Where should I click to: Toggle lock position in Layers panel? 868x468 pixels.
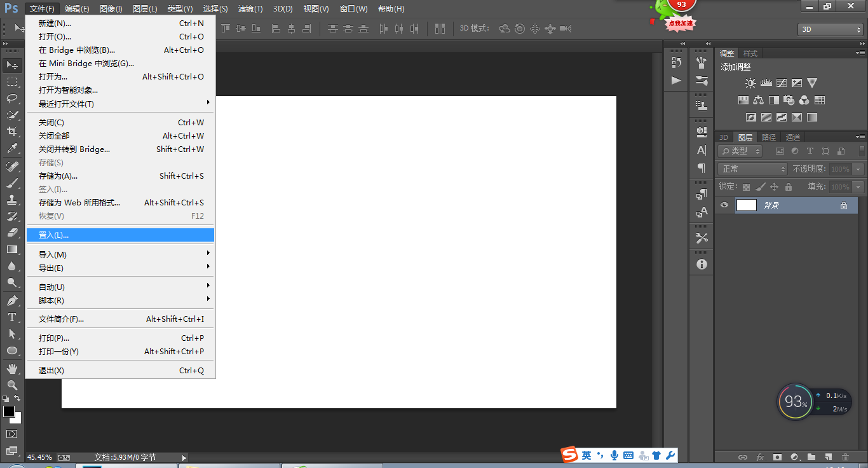coord(774,187)
